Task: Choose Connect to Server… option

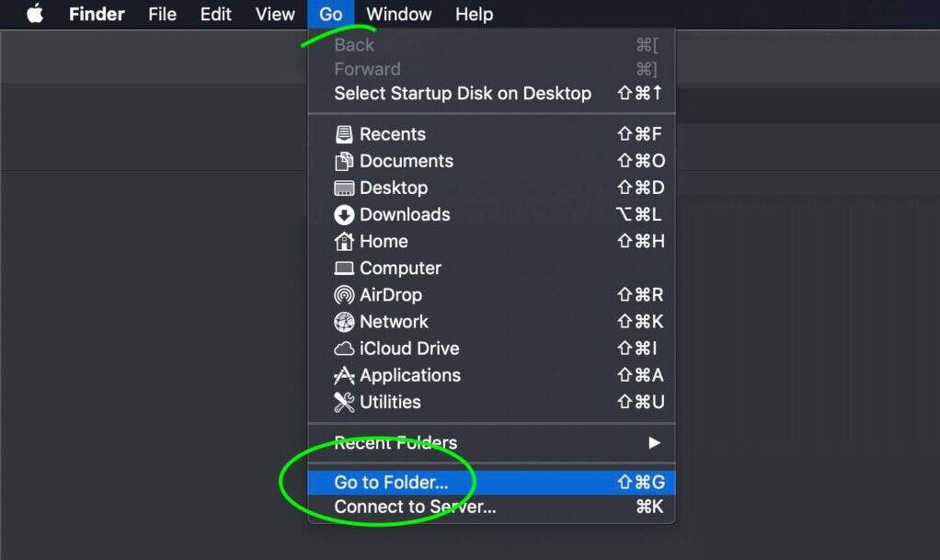Action: click(x=415, y=507)
